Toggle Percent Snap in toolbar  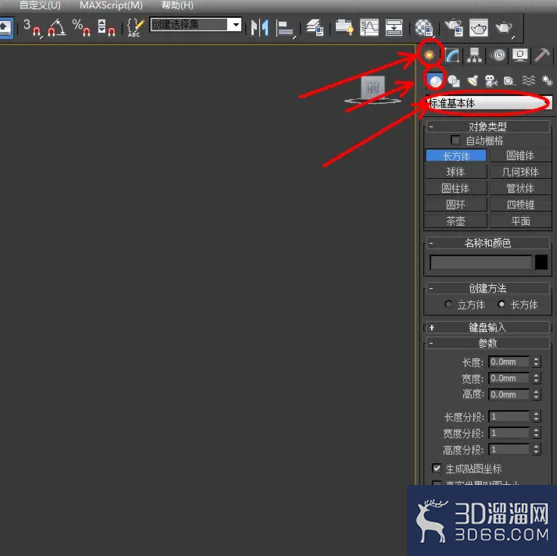[81, 27]
